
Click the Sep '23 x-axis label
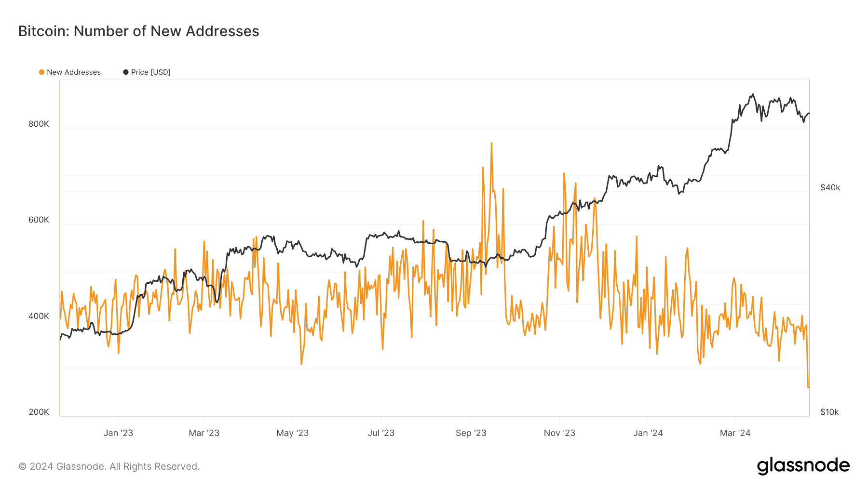[x=471, y=433]
